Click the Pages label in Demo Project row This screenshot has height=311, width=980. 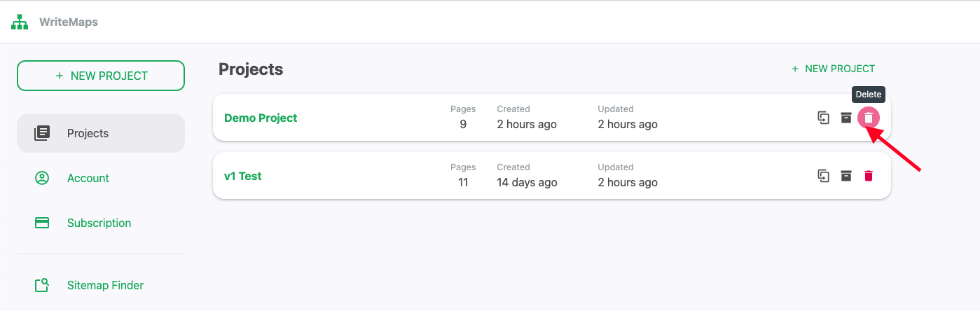point(463,109)
